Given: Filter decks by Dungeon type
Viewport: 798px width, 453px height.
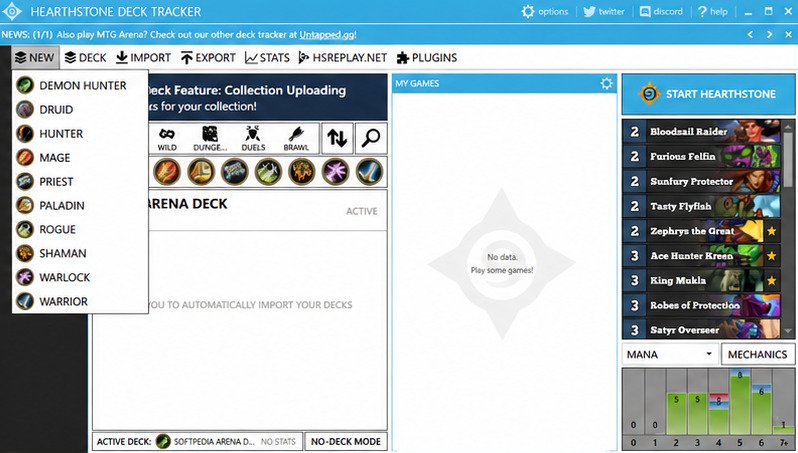Looking at the screenshot, I should [210, 138].
